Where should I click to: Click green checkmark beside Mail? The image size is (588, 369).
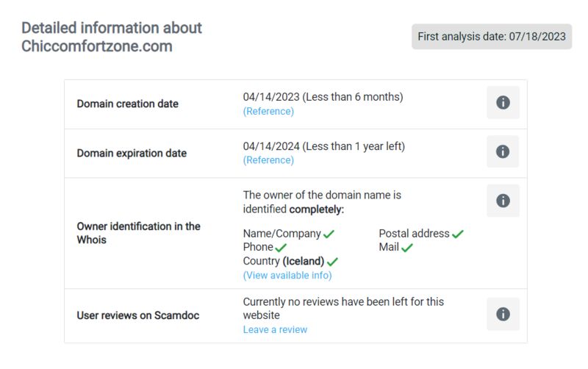407,248
